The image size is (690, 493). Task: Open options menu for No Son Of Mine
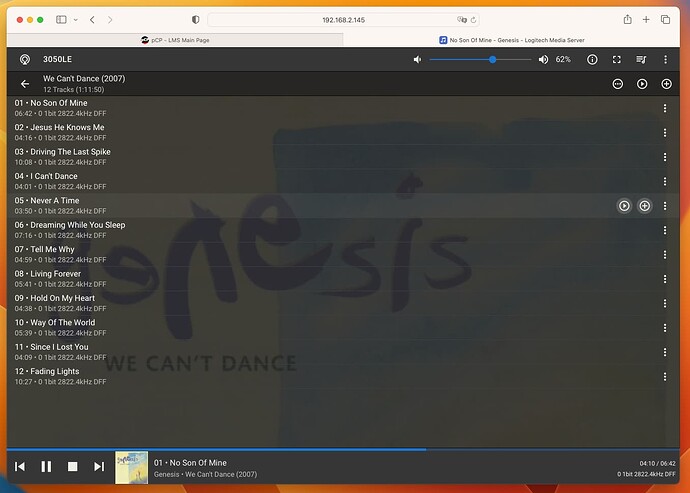click(x=665, y=108)
